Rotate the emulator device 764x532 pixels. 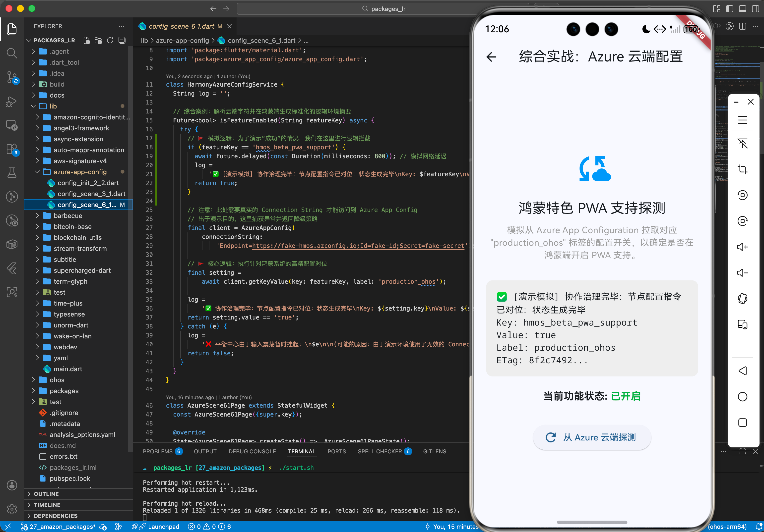742,195
